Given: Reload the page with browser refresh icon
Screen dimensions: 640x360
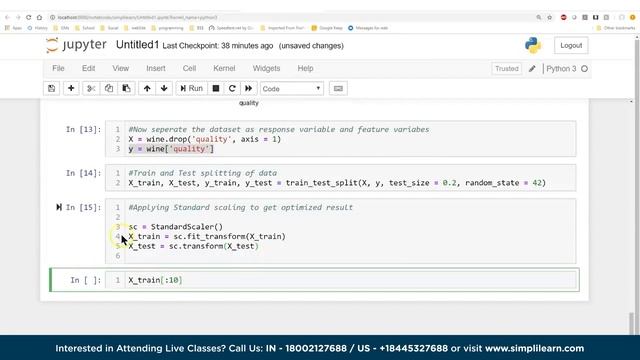Looking at the screenshot, I should pos(29,18).
